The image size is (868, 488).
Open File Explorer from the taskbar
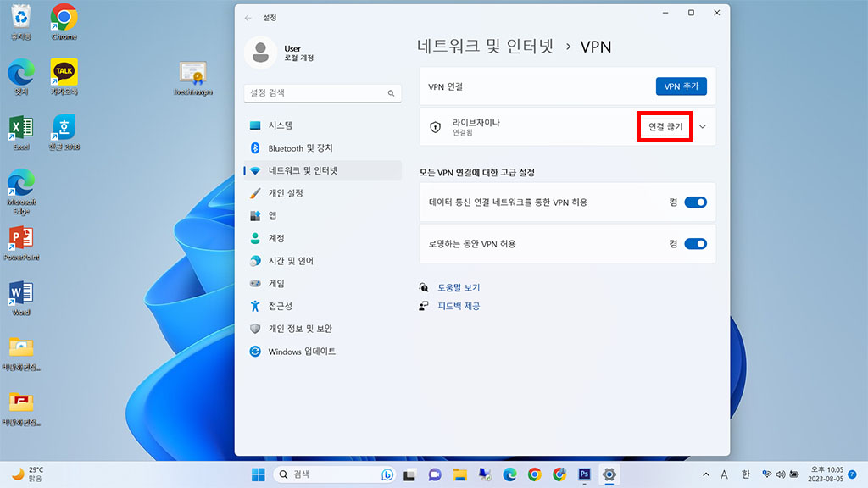[x=460, y=474]
